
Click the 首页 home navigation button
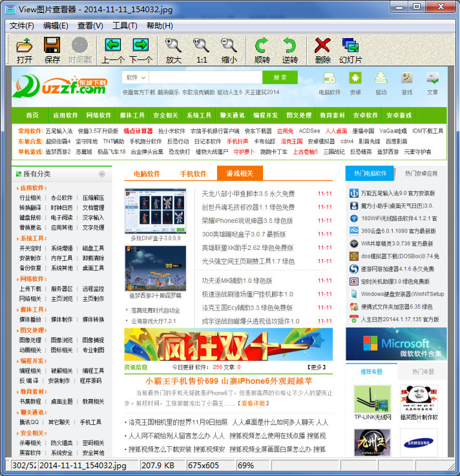pos(32,116)
